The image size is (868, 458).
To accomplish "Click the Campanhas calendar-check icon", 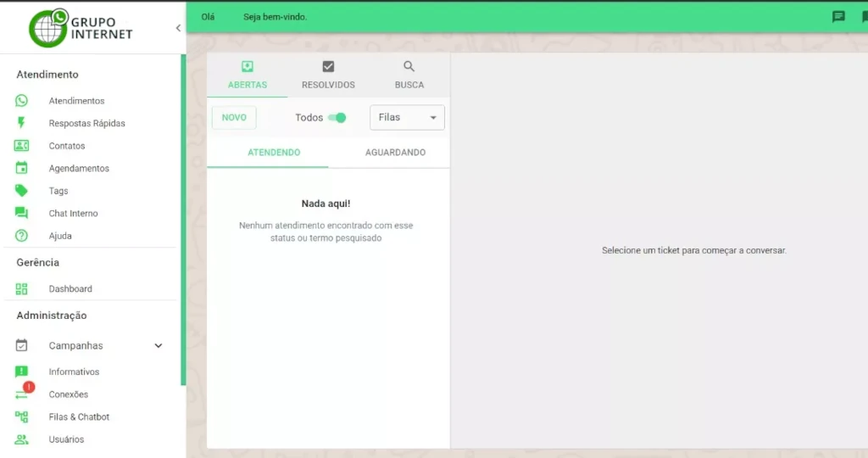I will coord(21,345).
